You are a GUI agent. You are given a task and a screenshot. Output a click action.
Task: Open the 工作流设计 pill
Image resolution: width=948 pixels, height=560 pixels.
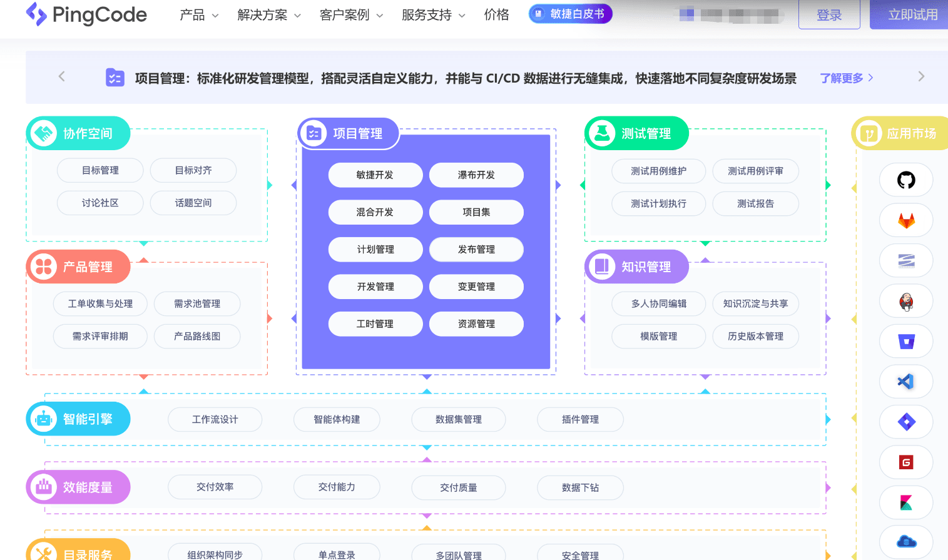[215, 419]
